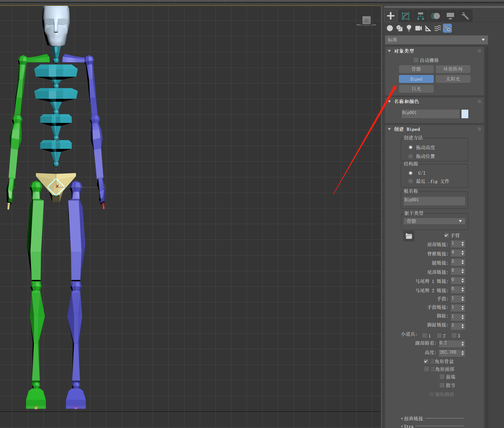Click the 根名称 Bip001 input field
Screen dimensions: 504x428
pyautogui.click(x=434, y=201)
